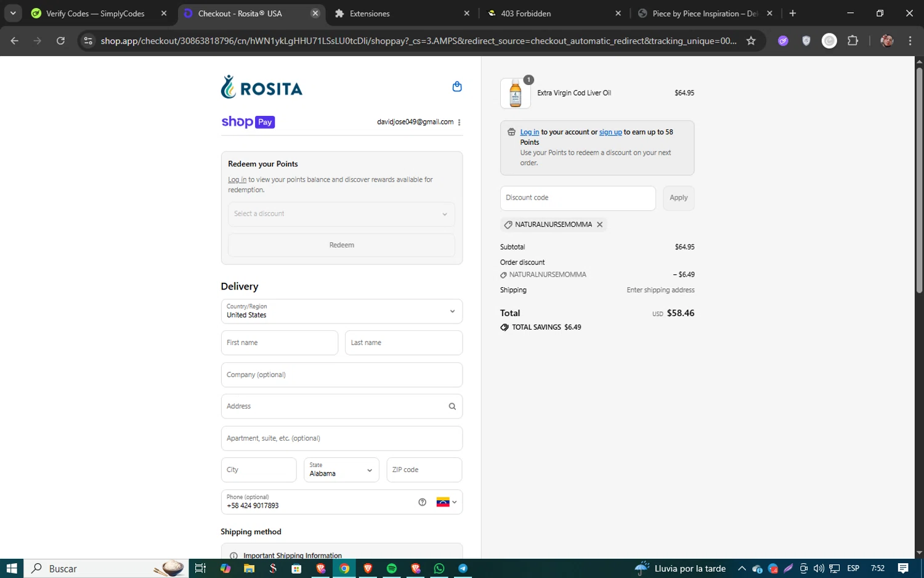924x578 pixels.
Task: Click the Lluvia por la tarde weather widget
Action: [680, 568]
